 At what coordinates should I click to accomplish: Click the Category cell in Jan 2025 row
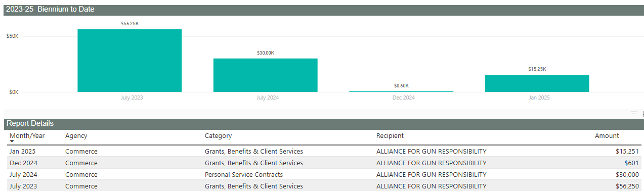pyautogui.click(x=254, y=152)
